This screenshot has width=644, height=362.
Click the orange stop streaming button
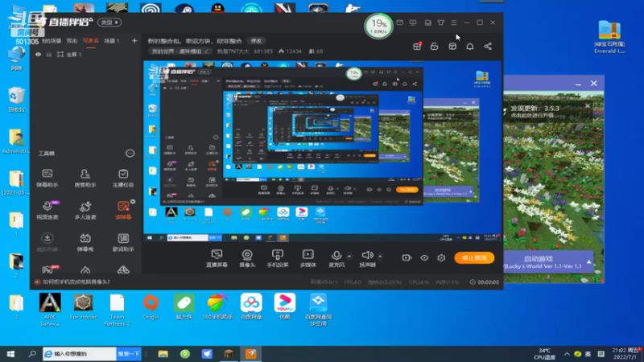coord(474,257)
